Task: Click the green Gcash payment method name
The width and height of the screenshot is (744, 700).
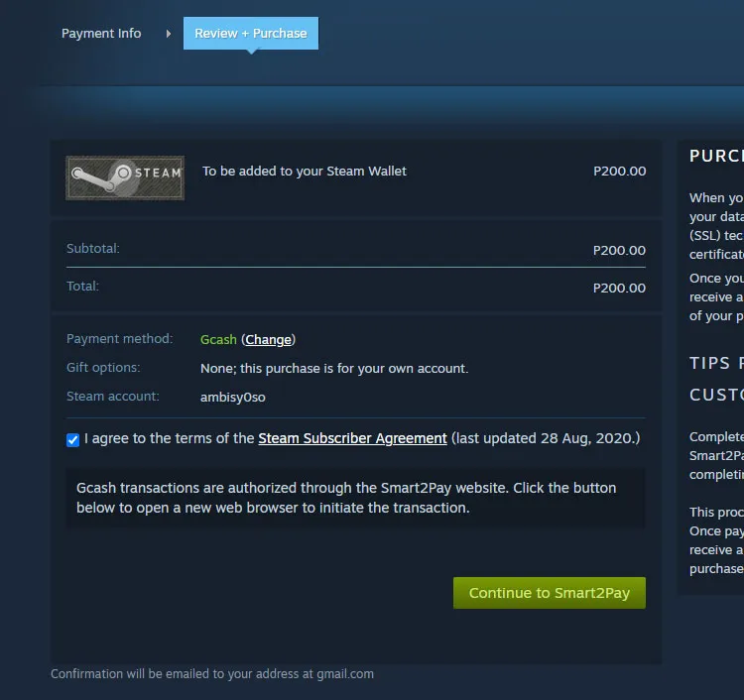Action: (218, 339)
